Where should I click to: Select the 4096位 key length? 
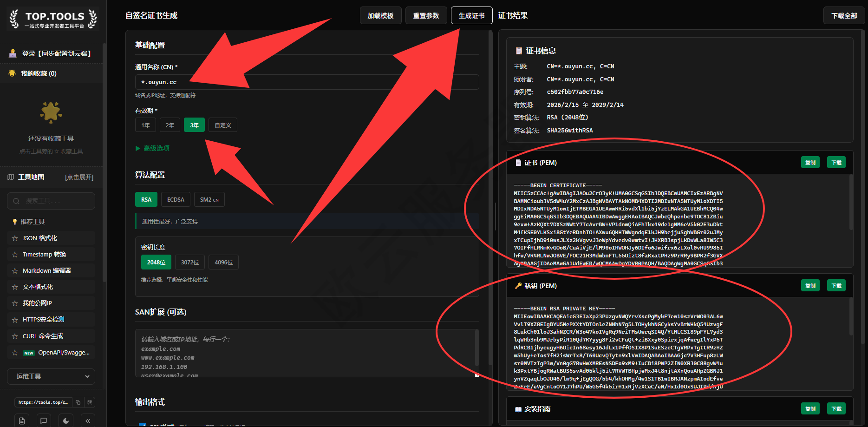(x=223, y=263)
